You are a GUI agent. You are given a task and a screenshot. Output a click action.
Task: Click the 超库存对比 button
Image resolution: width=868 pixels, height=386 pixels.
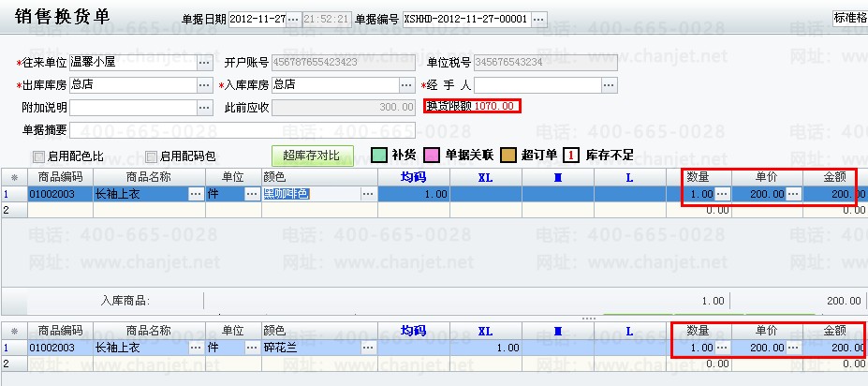coord(311,156)
